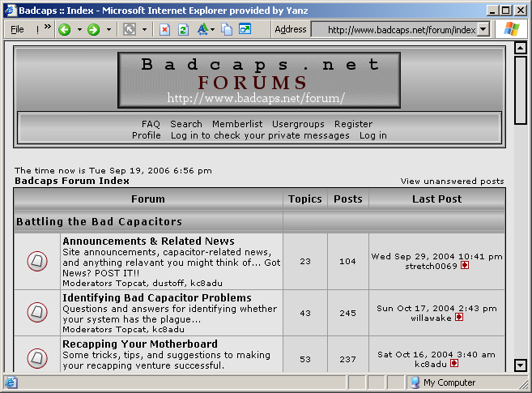Open the Forward history dropdown arrow
The height and width of the screenshot is (393, 532).
point(109,29)
